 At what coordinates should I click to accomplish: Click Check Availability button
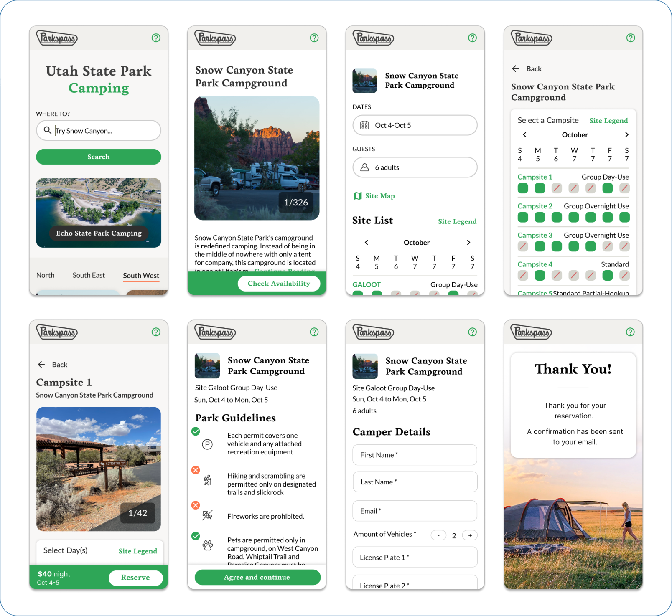tap(279, 284)
